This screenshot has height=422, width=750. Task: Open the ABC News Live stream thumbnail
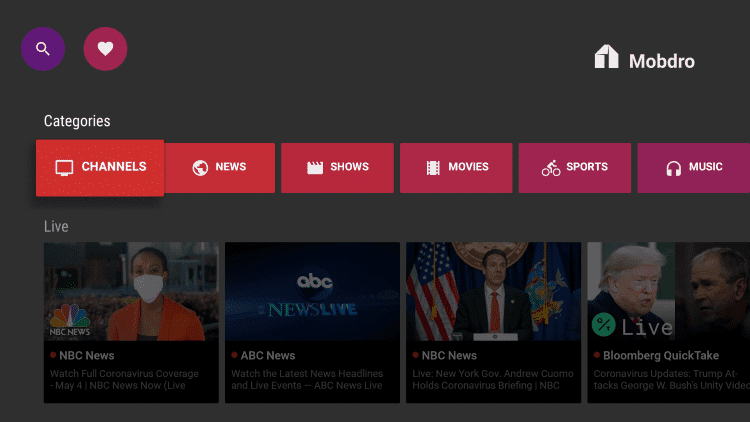click(312, 291)
